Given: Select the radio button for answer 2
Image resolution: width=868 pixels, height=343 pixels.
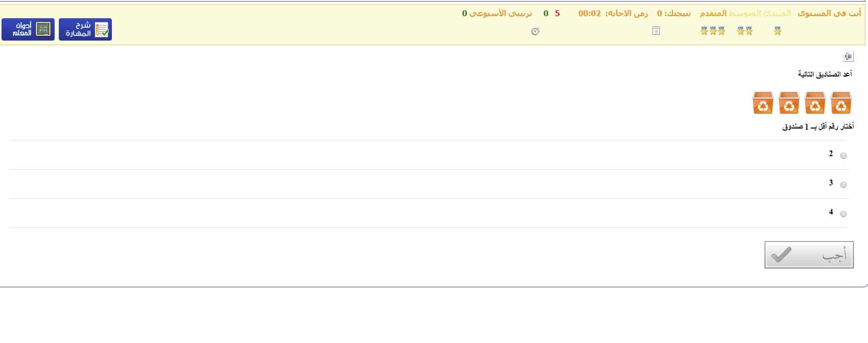Looking at the screenshot, I should [844, 156].
